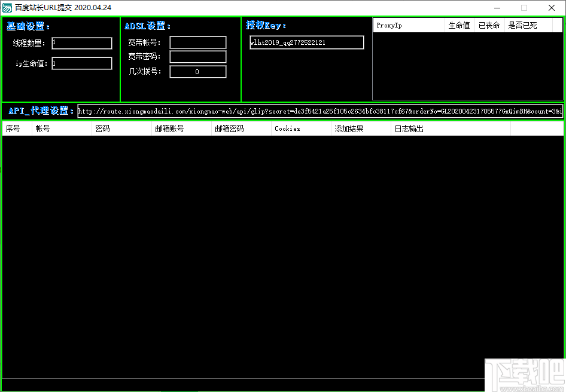The image size is (566, 392).
Task: Click the 宽带密码 input box
Action: pos(198,57)
